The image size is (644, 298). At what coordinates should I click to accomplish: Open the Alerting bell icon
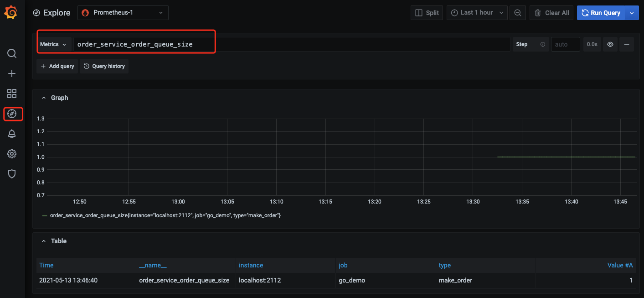click(12, 134)
